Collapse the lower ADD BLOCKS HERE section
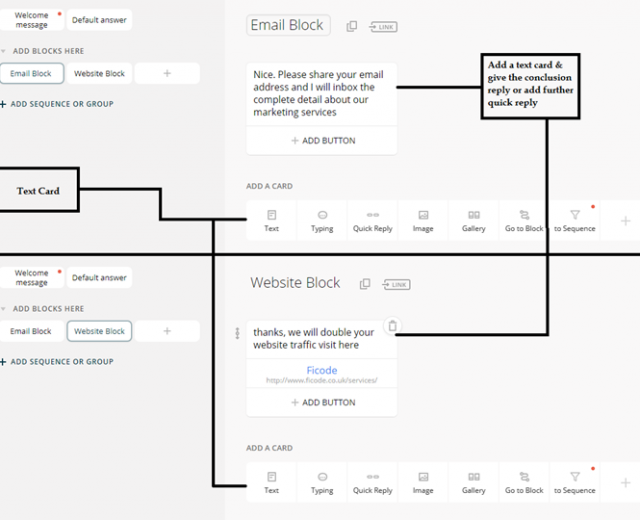The width and height of the screenshot is (640, 520). 4,309
